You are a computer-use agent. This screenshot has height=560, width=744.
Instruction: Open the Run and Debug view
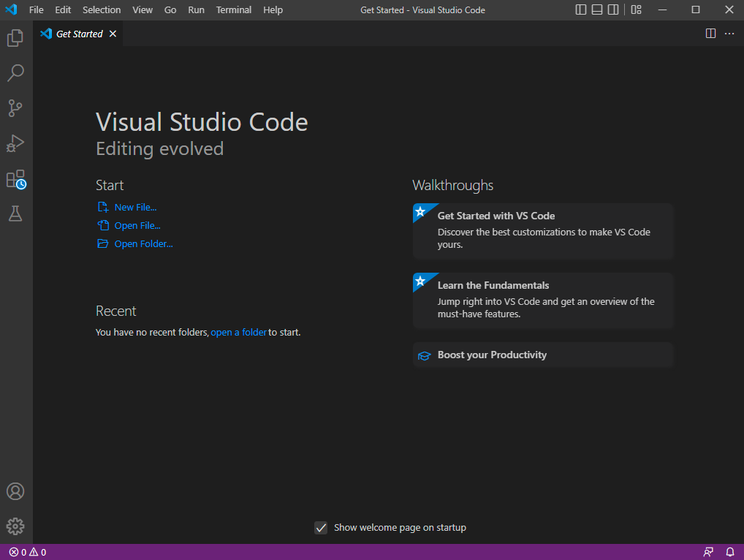pyautogui.click(x=15, y=143)
